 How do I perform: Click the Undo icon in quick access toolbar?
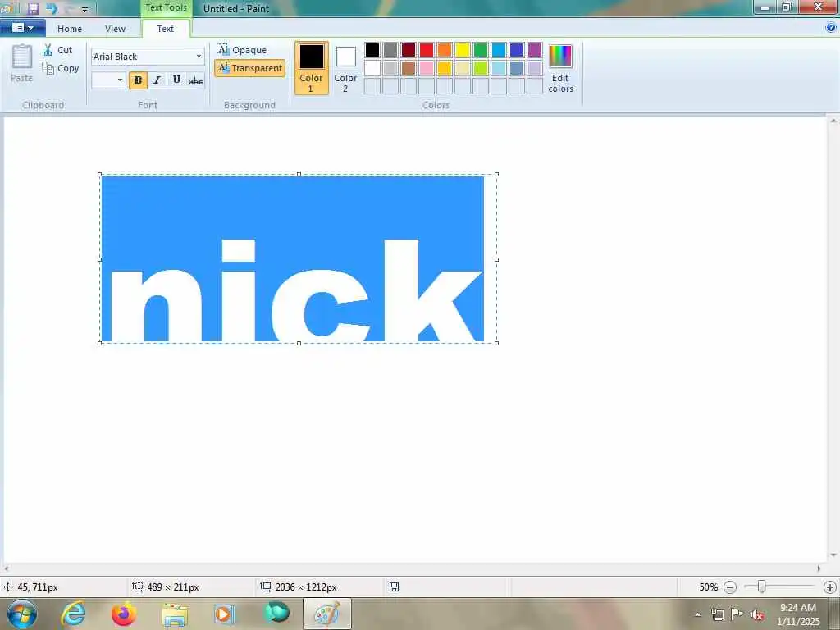pos(52,8)
